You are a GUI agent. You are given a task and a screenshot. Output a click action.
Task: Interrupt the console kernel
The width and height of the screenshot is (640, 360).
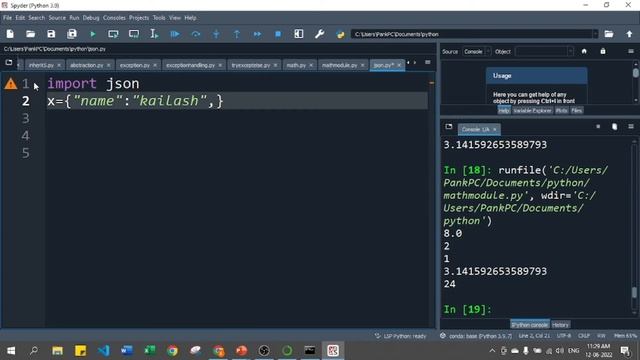[x=598, y=127]
